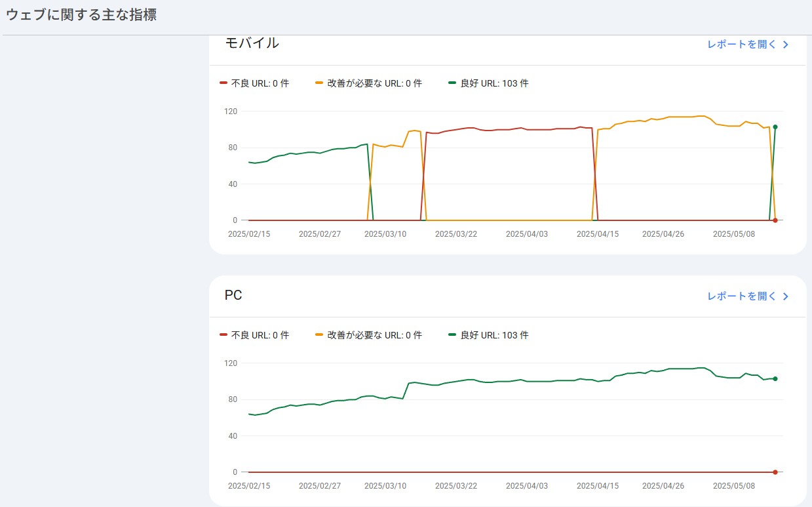The width and height of the screenshot is (812, 507).
Task: Click the red endpoint dot on モバイル chart
Action: pyautogui.click(x=775, y=220)
